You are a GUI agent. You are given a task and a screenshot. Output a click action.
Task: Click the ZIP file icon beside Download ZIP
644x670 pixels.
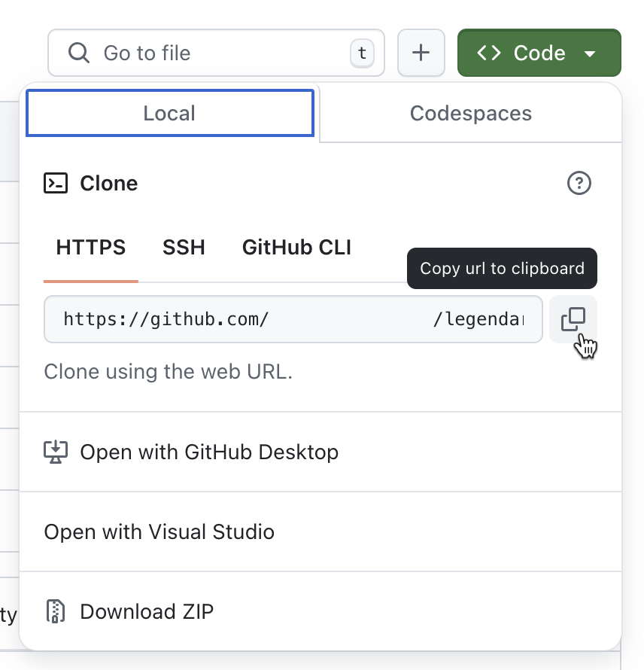click(x=55, y=611)
